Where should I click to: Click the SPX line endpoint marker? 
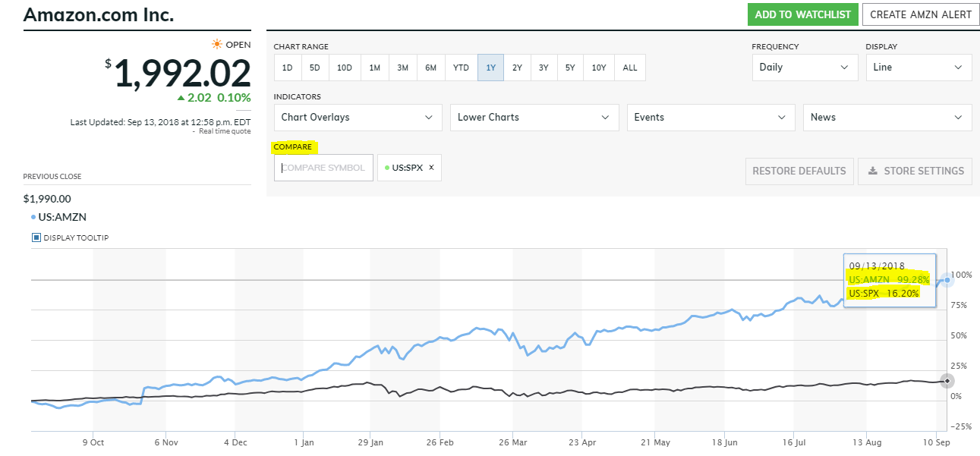[947, 381]
